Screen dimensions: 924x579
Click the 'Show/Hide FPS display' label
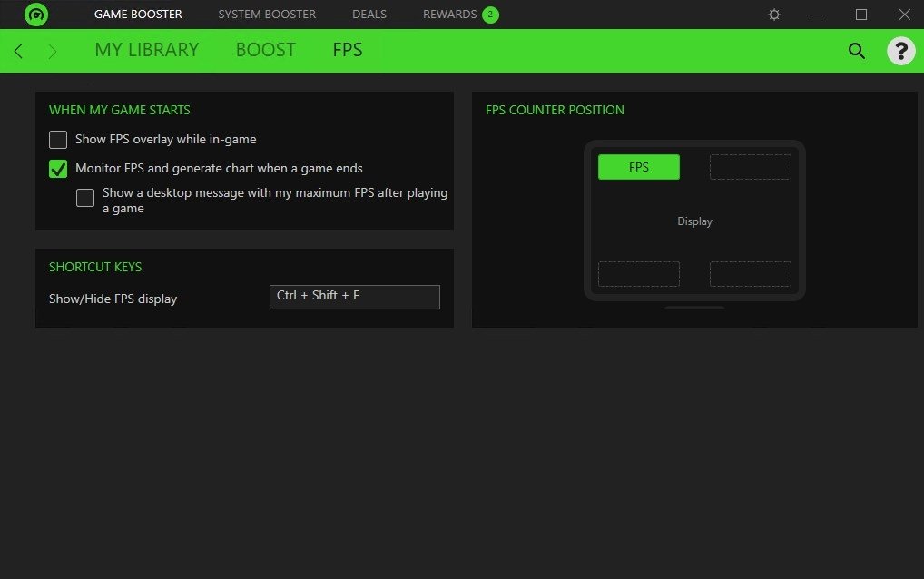tap(113, 299)
